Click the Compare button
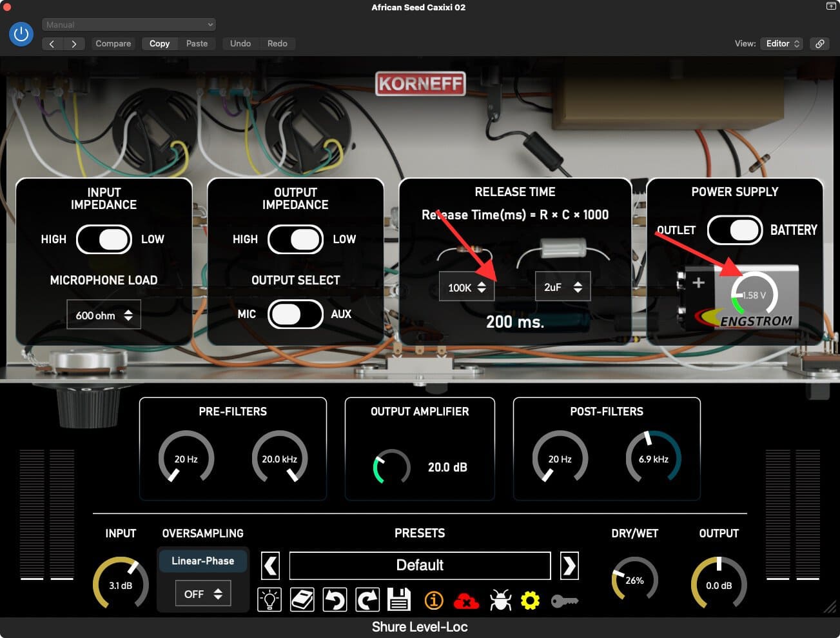The width and height of the screenshot is (840, 638). [113, 43]
